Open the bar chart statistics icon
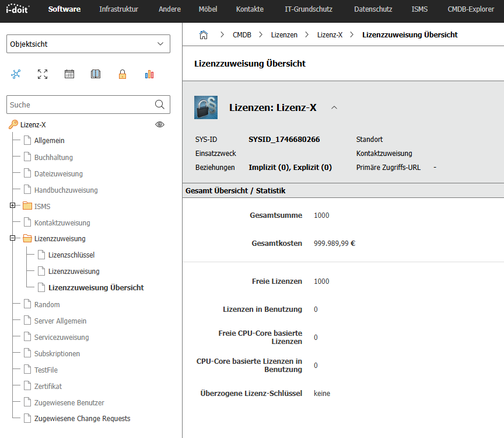 tap(149, 74)
